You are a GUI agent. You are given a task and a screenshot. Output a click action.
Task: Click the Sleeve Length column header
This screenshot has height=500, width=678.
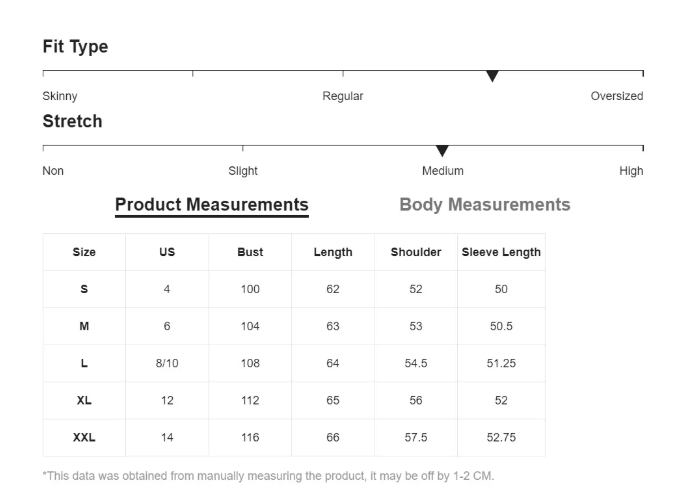pyautogui.click(x=501, y=252)
